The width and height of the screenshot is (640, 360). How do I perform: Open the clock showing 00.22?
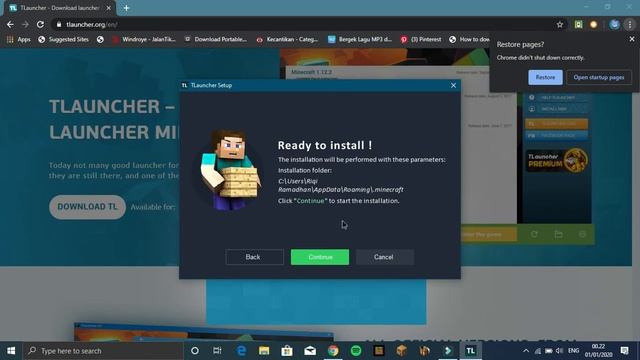(598, 351)
